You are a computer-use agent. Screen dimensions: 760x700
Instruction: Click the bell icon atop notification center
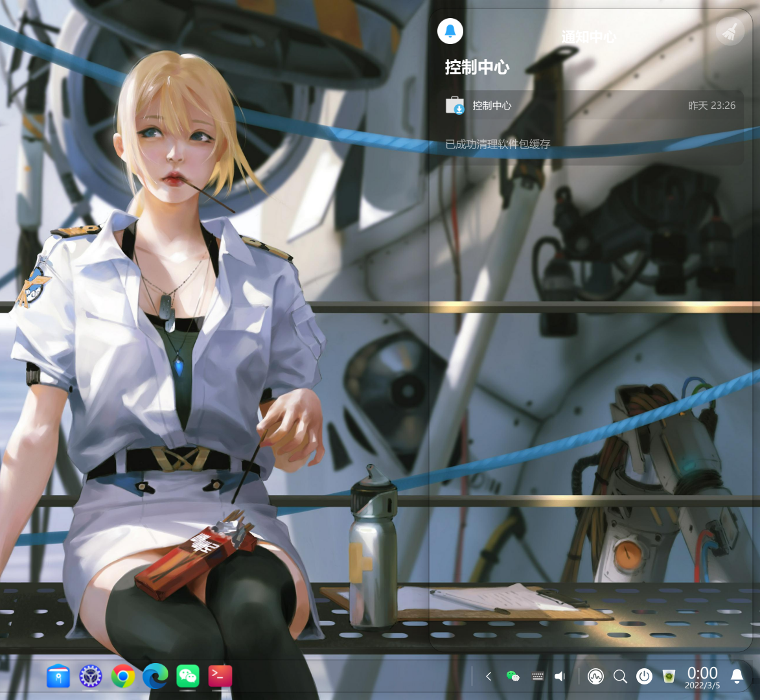(450, 31)
